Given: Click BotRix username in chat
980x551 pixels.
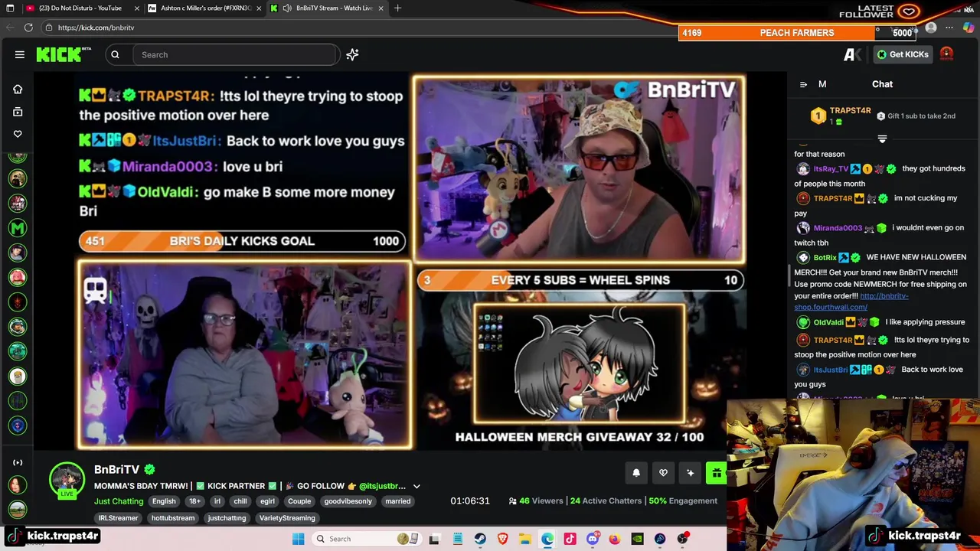Looking at the screenshot, I should click(825, 257).
